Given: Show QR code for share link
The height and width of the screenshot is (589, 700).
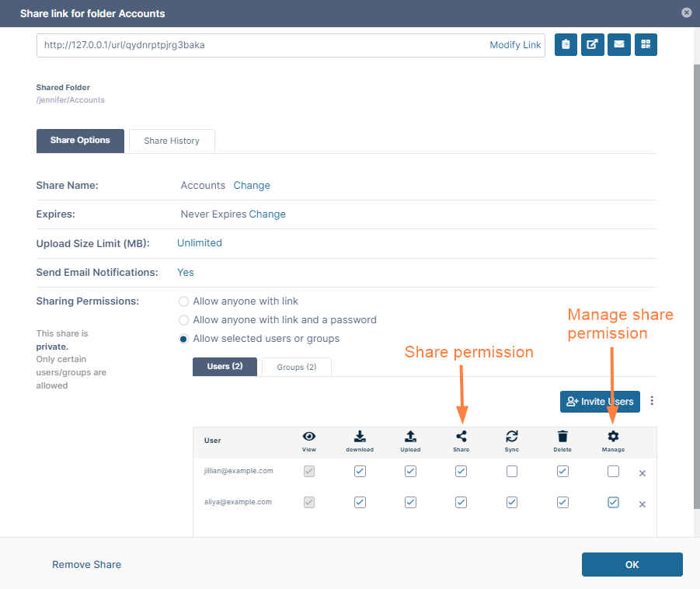Looking at the screenshot, I should pyautogui.click(x=646, y=45).
